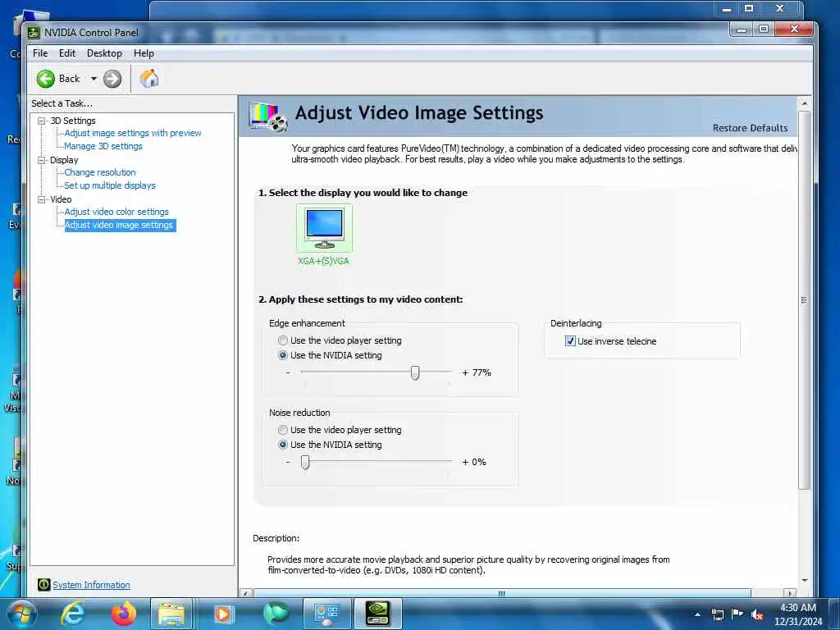Click the network tray icon
Screen dimensions: 840x630
tap(717, 614)
